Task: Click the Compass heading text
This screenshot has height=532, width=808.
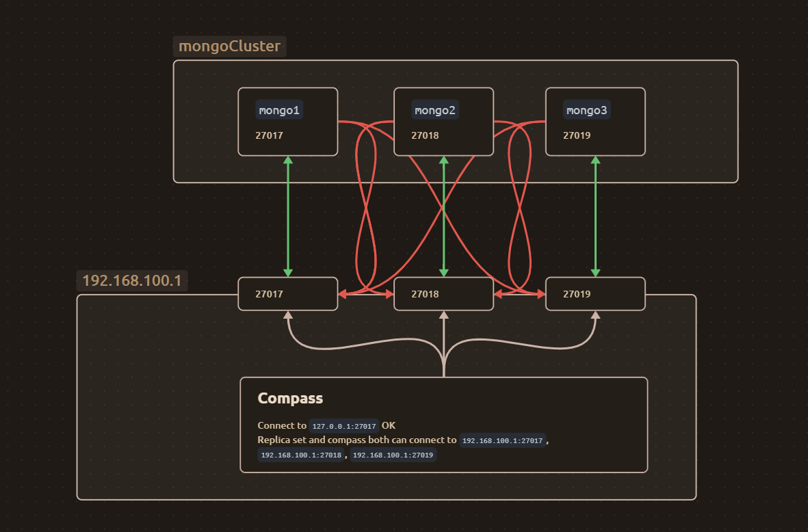Action: pos(290,398)
